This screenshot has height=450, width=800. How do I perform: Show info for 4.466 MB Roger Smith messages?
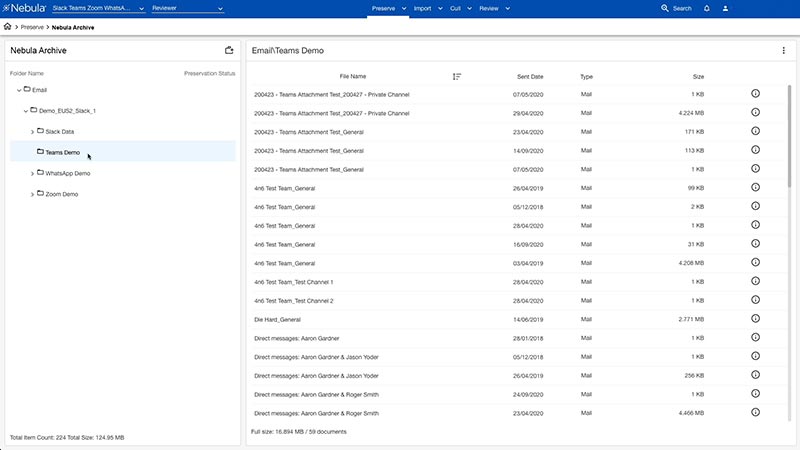(x=756, y=412)
